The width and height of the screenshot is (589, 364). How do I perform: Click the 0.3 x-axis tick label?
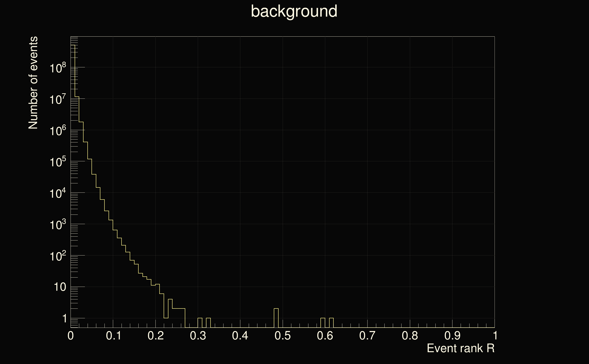coord(198,336)
